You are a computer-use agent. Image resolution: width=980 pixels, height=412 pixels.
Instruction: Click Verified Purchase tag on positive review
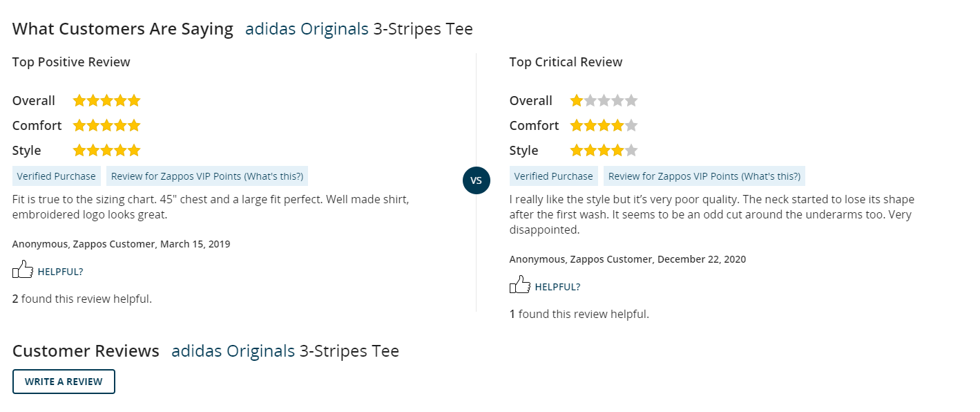[x=57, y=176]
